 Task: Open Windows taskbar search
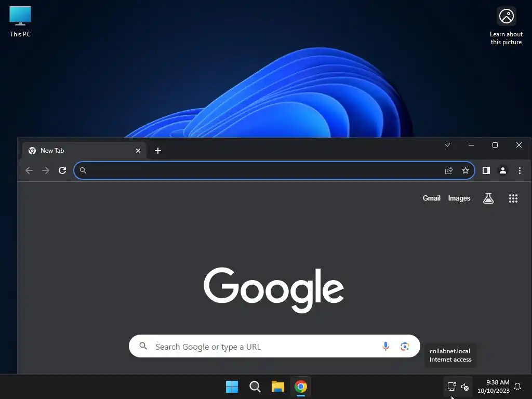(255, 387)
